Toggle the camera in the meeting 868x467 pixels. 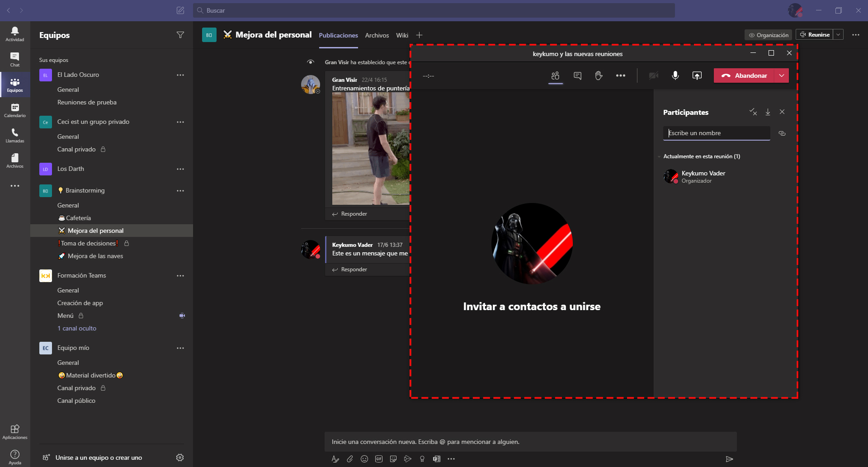(x=654, y=75)
